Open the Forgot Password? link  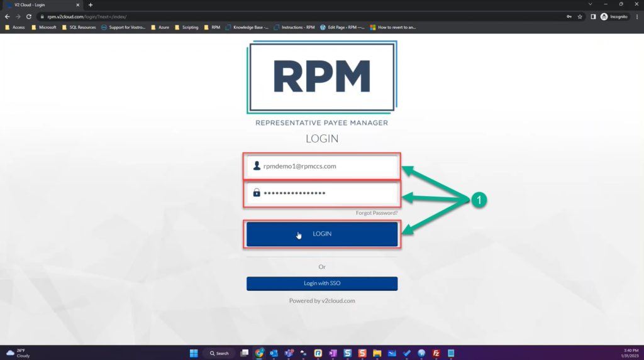pyautogui.click(x=377, y=212)
